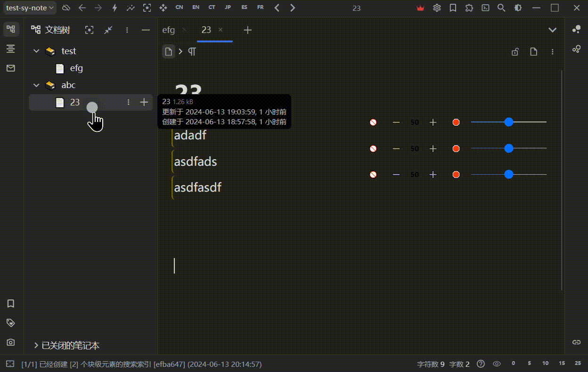The height and width of the screenshot is (372, 588).
Task: Click the camera icon in left dock
Action: tap(11, 342)
